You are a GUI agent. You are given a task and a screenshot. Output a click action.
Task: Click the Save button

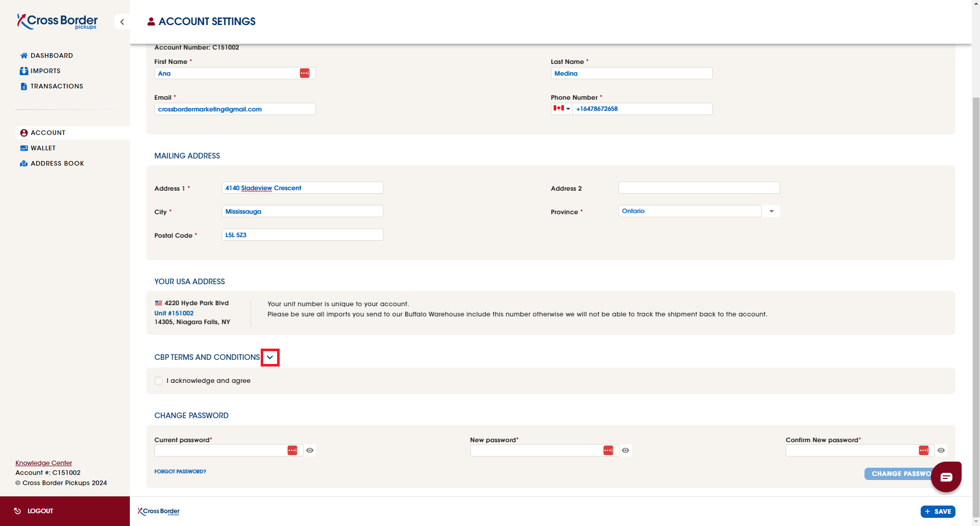coord(938,512)
